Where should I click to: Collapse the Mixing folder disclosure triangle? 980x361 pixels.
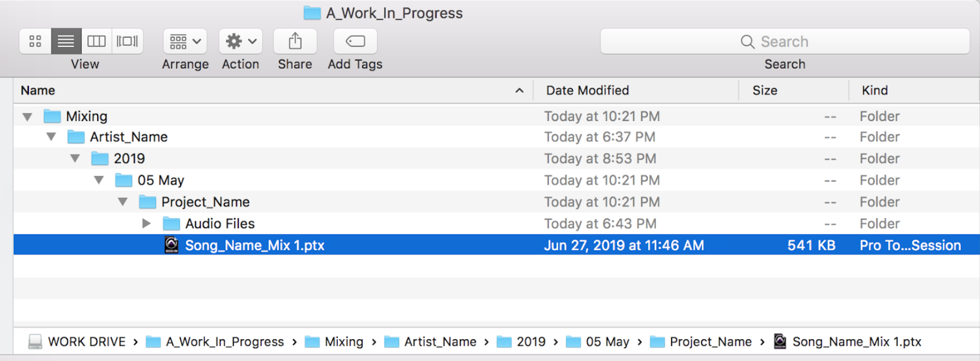[x=27, y=117]
